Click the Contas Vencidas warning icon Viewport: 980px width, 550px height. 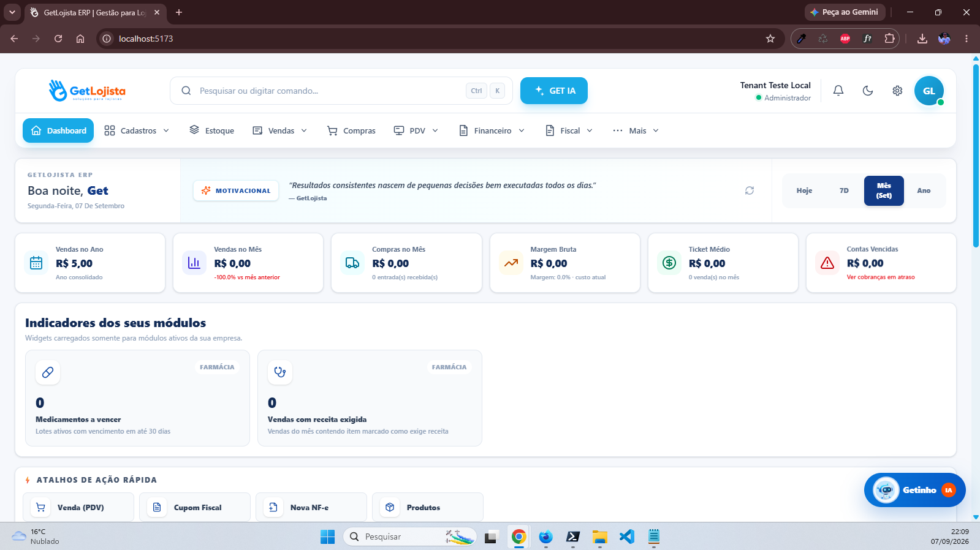(827, 263)
